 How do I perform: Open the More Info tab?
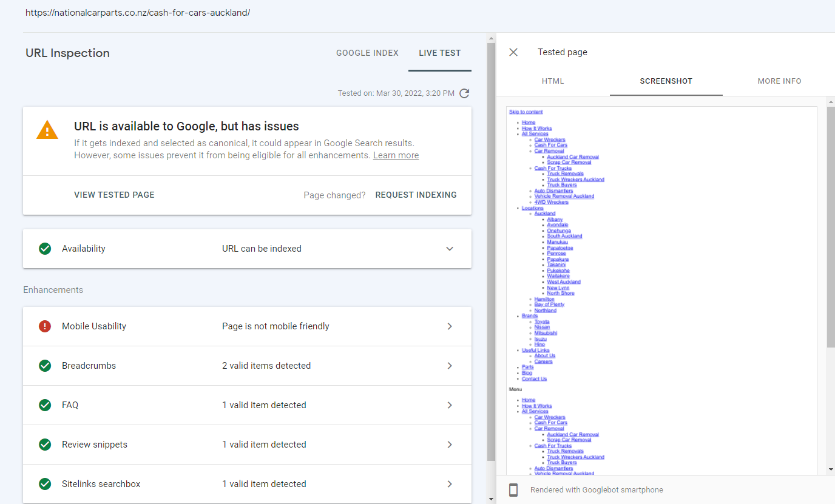click(x=779, y=81)
